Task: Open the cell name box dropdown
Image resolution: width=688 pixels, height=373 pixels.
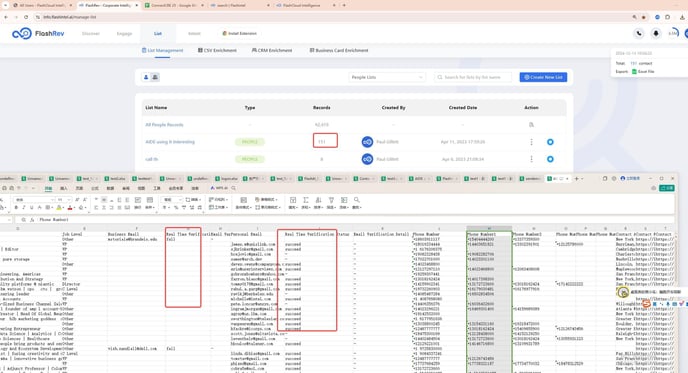Action: pyautogui.click(x=9, y=219)
